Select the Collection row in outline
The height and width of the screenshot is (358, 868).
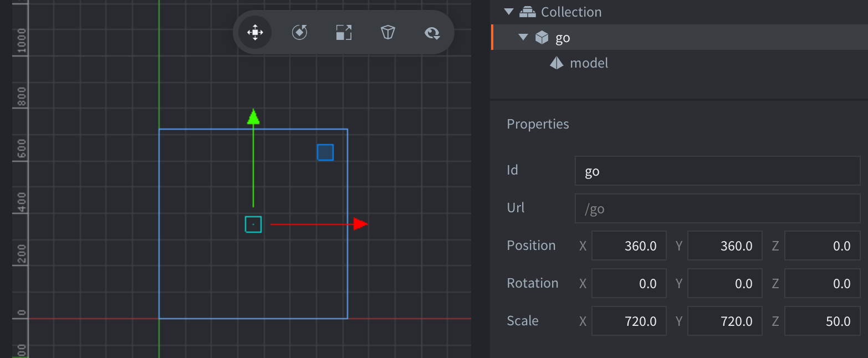point(679,12)
